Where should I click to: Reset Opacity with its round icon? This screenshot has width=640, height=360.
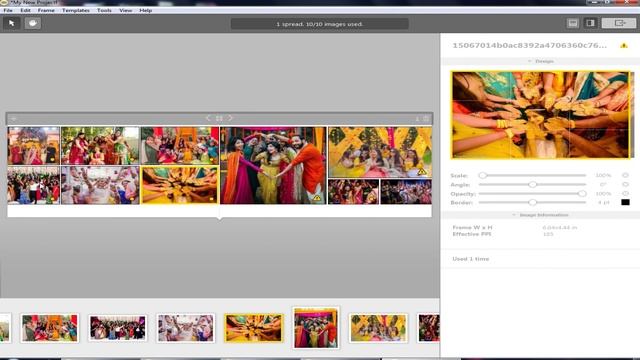tap(625, 193)
